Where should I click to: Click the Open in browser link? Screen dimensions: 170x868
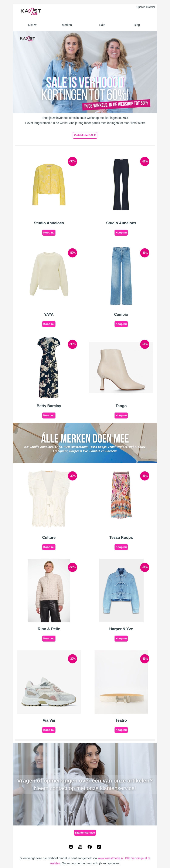click(x=146, y=7)
